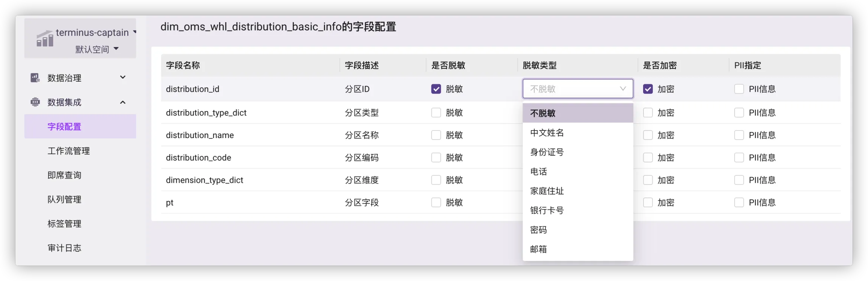Uncheck 脱敏 checkbox for distribution_id
The width and height of the screenshot is (868, 281).
436,89
